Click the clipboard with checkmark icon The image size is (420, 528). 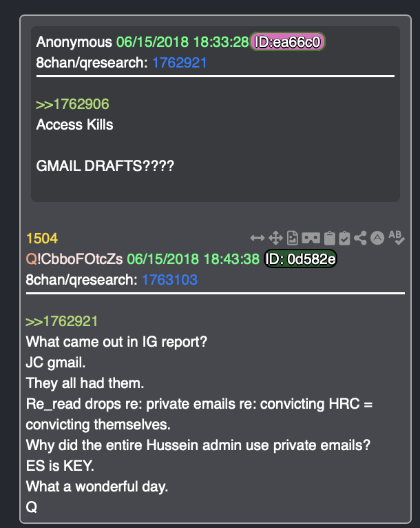tap(344, 238)
